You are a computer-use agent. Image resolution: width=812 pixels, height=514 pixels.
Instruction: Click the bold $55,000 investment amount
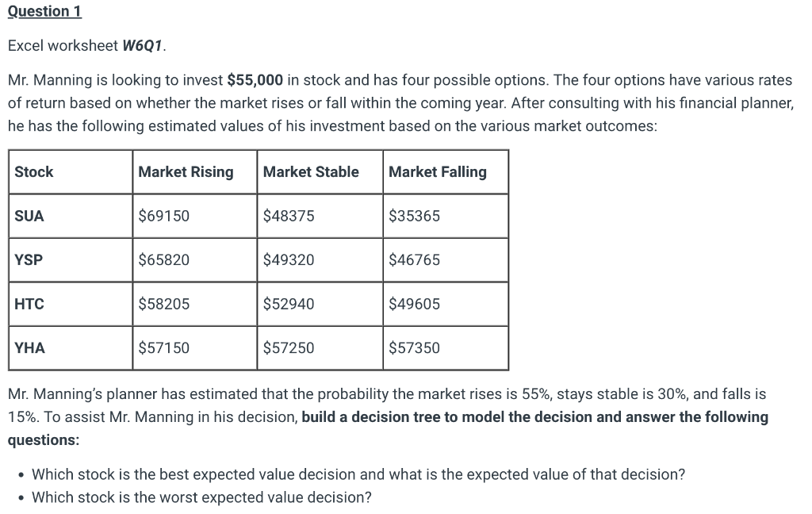[x=255, y=80]
